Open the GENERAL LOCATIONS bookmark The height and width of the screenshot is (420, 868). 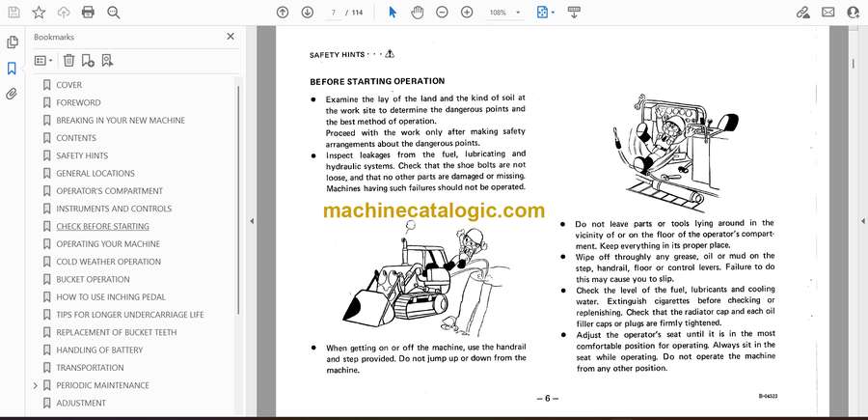(x=95, y=174)
